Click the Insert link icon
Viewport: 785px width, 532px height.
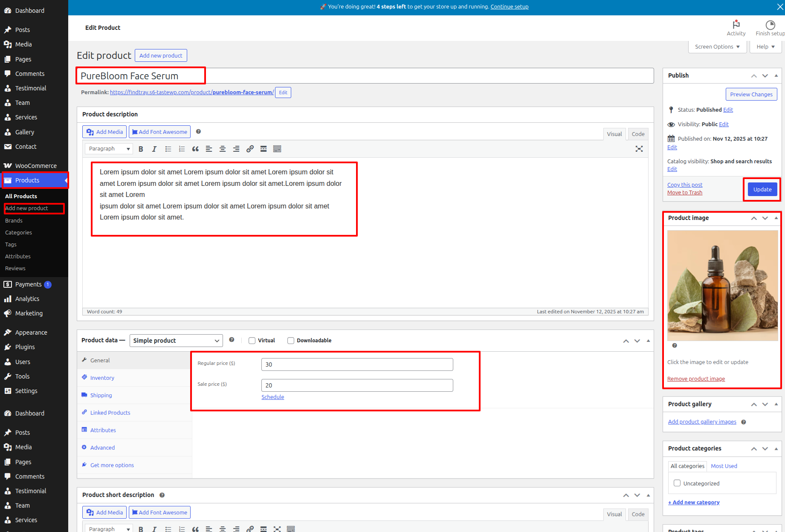250,149
